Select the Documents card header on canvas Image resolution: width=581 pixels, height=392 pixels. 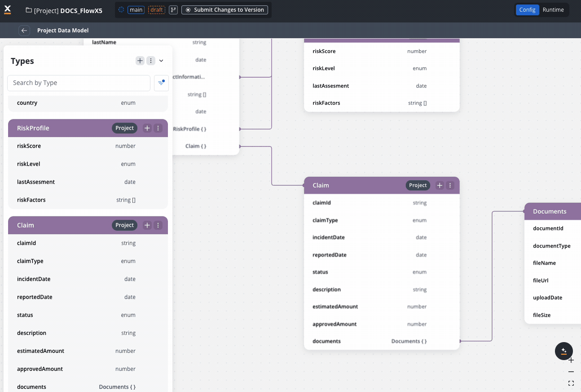click(553, 211)
